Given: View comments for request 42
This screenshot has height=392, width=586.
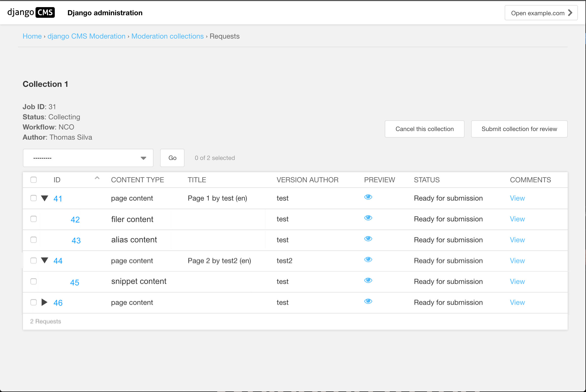Looking at the screenshot, I should pos(517,219).
